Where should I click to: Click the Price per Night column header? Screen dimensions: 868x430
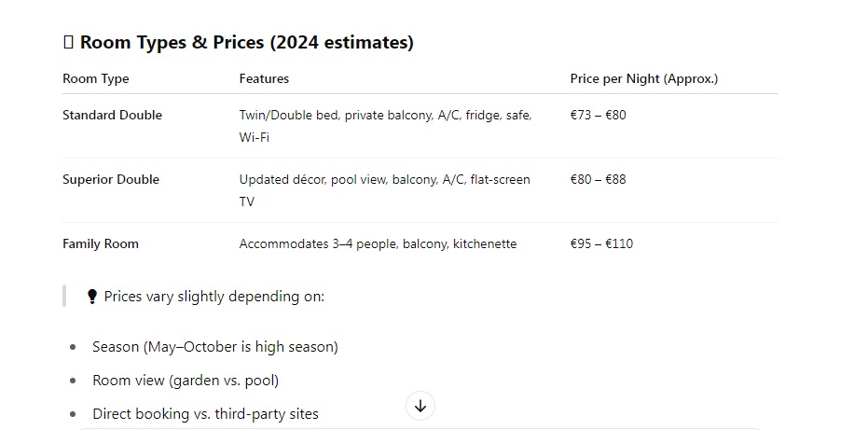(x=644, y=78)
